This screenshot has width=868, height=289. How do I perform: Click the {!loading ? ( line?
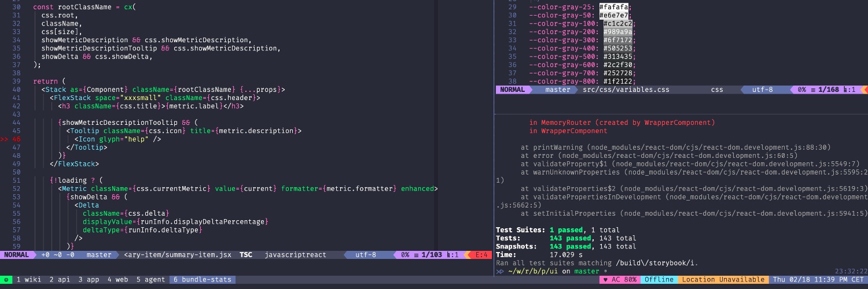tap(76, 180)
